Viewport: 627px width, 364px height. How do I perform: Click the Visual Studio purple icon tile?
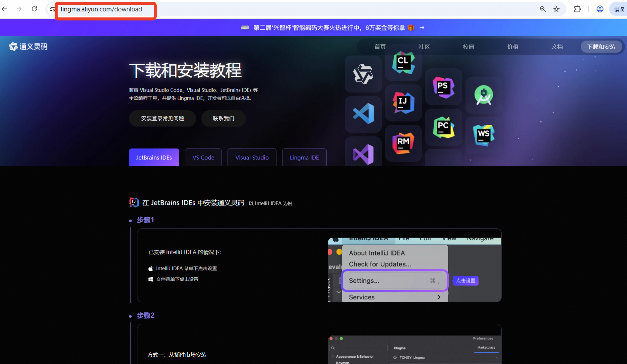[x=363, y=151]
